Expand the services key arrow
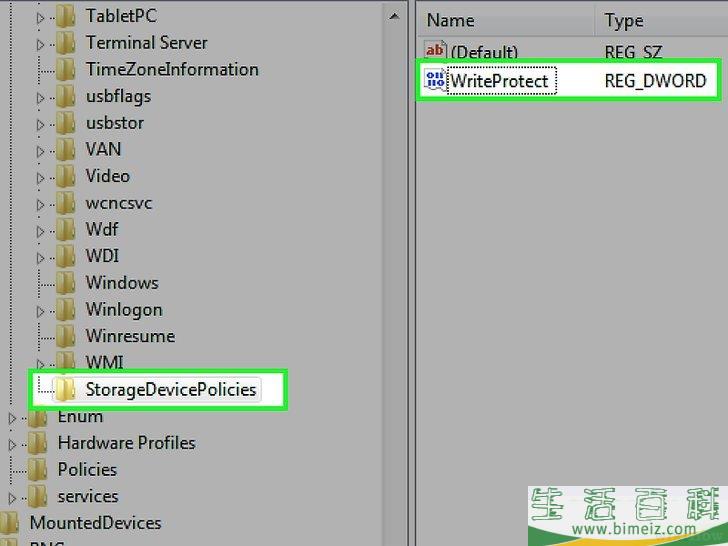The width and height of the screenshot is (728, 546). click(x=13, y=497)
